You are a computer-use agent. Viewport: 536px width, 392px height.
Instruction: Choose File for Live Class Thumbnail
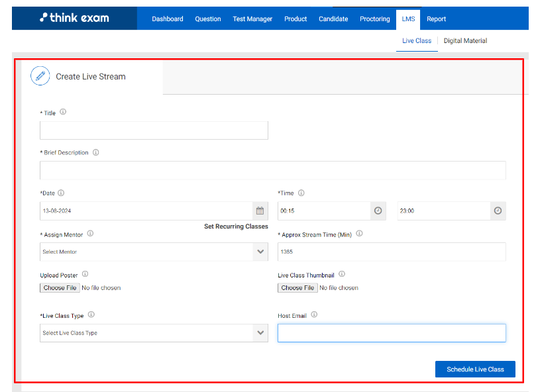click(x=297, y=288)
